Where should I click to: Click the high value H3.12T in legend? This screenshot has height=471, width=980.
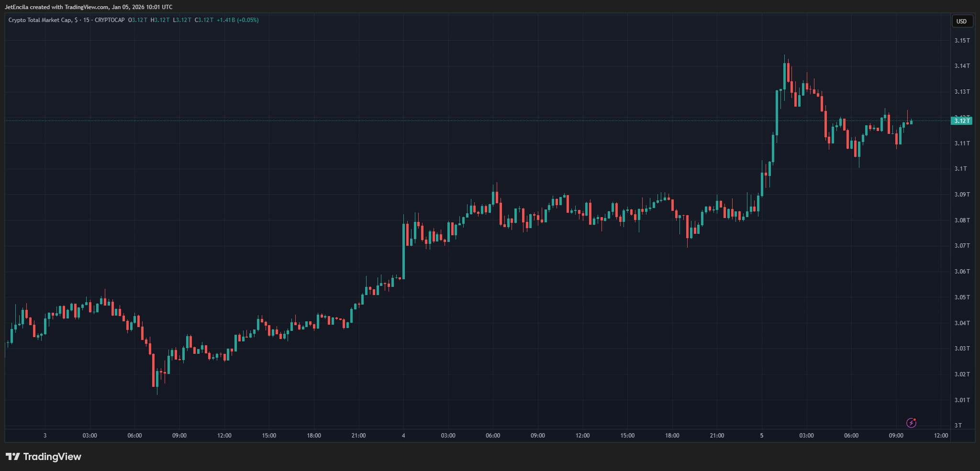point(160,20)
